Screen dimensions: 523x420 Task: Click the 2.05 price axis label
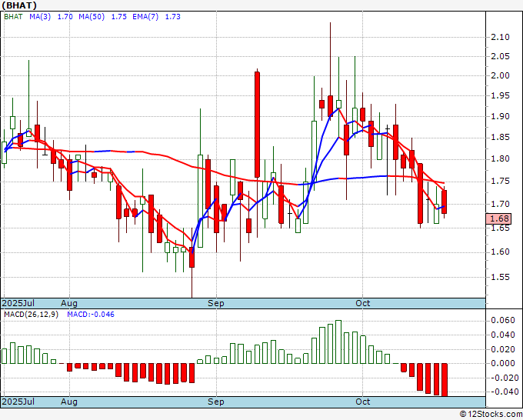point(501,56)
